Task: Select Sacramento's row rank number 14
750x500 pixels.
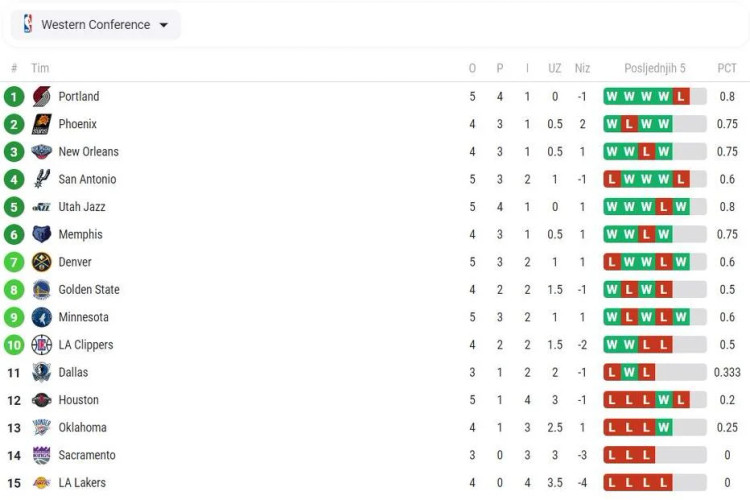Action: tap(14, 456)
